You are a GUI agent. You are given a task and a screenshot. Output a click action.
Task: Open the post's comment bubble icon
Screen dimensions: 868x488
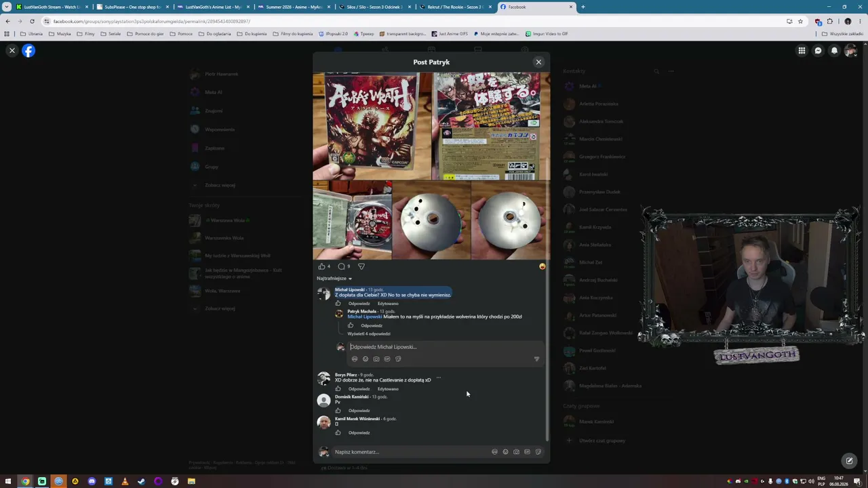point(342,266)
